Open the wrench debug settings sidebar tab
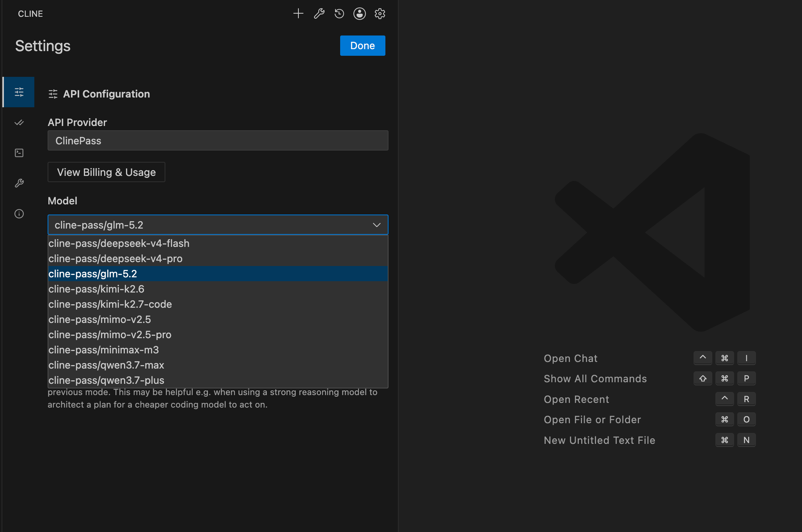 point(19,183)
